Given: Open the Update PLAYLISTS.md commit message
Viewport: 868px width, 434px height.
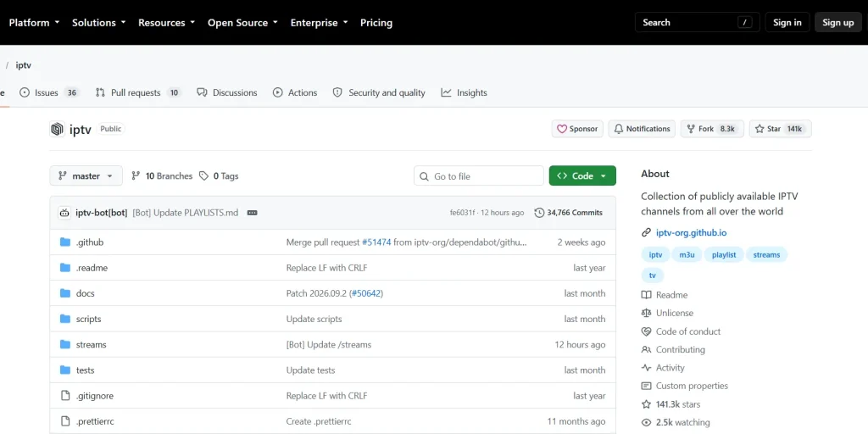Looking at the screenshot, I should (x=186, y=213).
